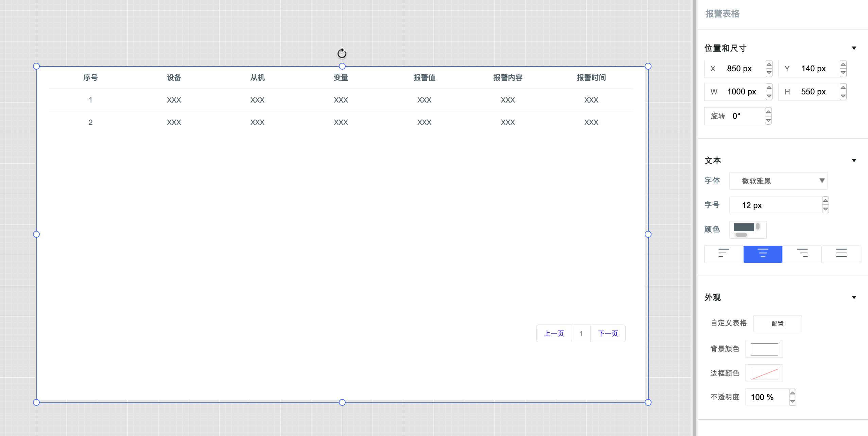Click the 变量 column header
Viewport: 868px width, 436px height.
341,78
